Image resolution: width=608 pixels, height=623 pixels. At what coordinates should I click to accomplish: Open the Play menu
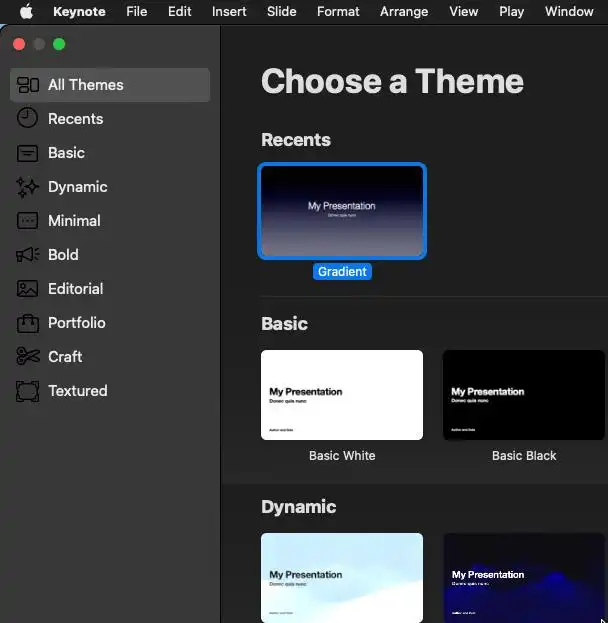(511, 12)
